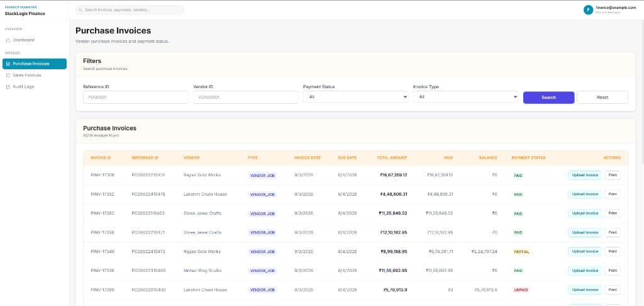Click the Invoice ID column header
Viewport: 644px width, 306px height.
coord(101,158)
